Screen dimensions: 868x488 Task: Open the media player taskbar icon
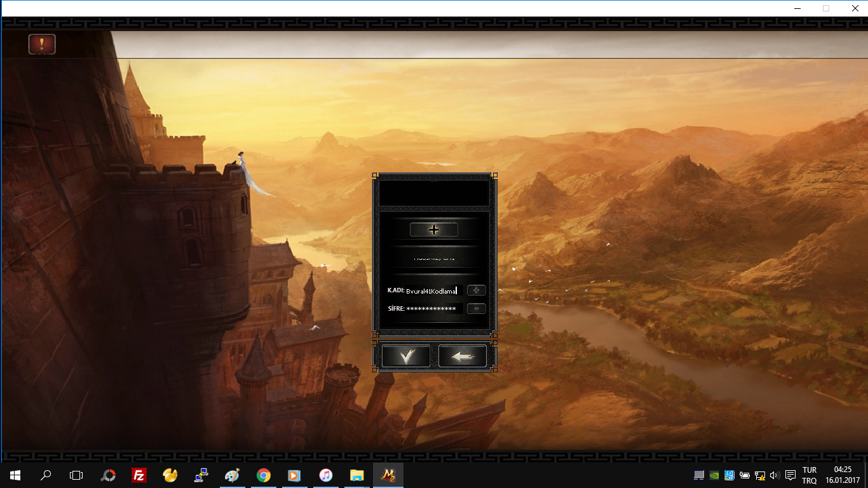point(294,475)
